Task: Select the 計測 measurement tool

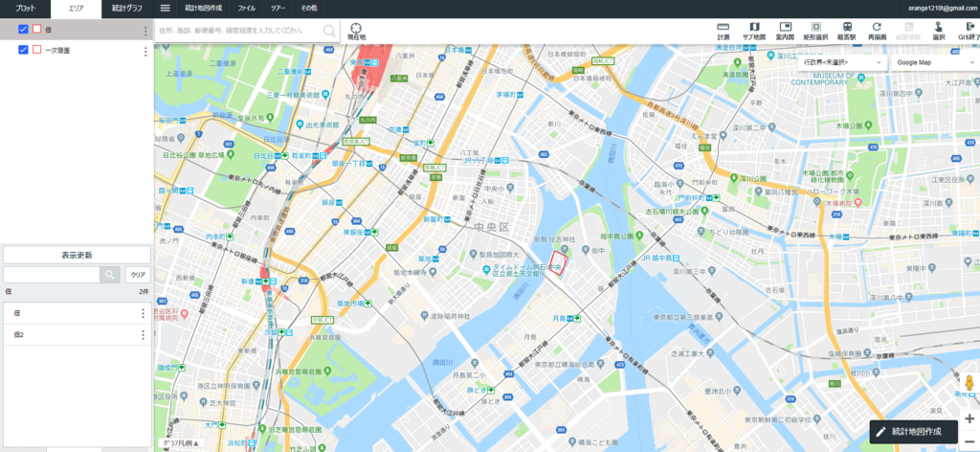Action: coord(724,31)
